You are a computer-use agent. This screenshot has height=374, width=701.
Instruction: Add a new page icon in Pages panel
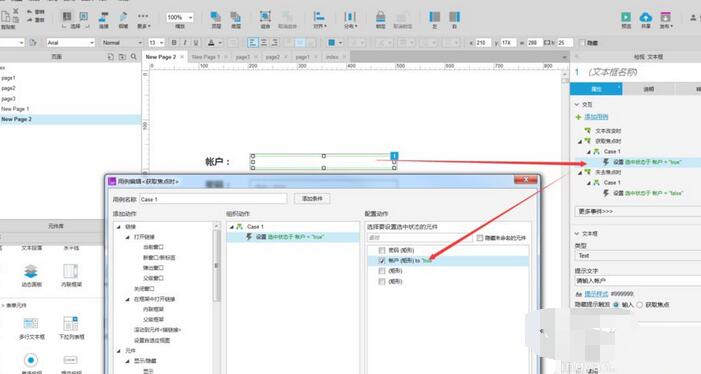[111, 57]
